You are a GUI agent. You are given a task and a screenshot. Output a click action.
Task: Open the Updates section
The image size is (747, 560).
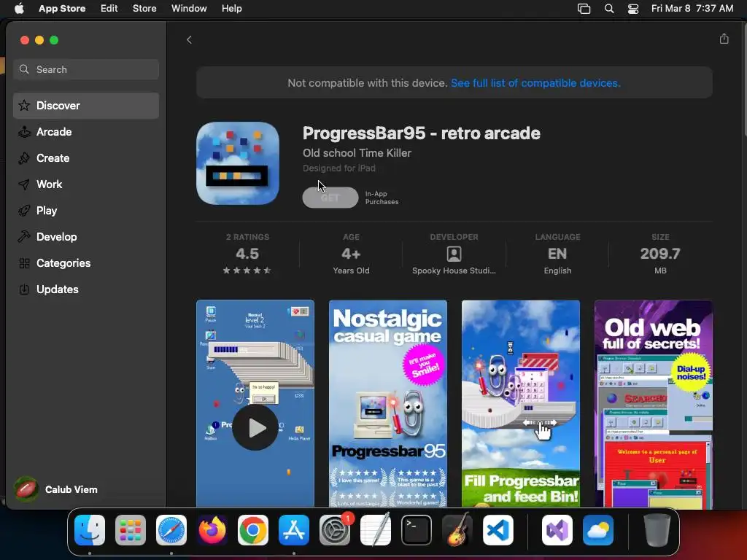[86, 289]
